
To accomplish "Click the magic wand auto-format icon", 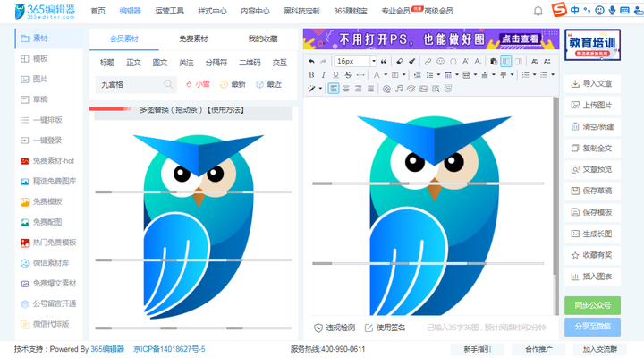I will (x=312, y=89).
